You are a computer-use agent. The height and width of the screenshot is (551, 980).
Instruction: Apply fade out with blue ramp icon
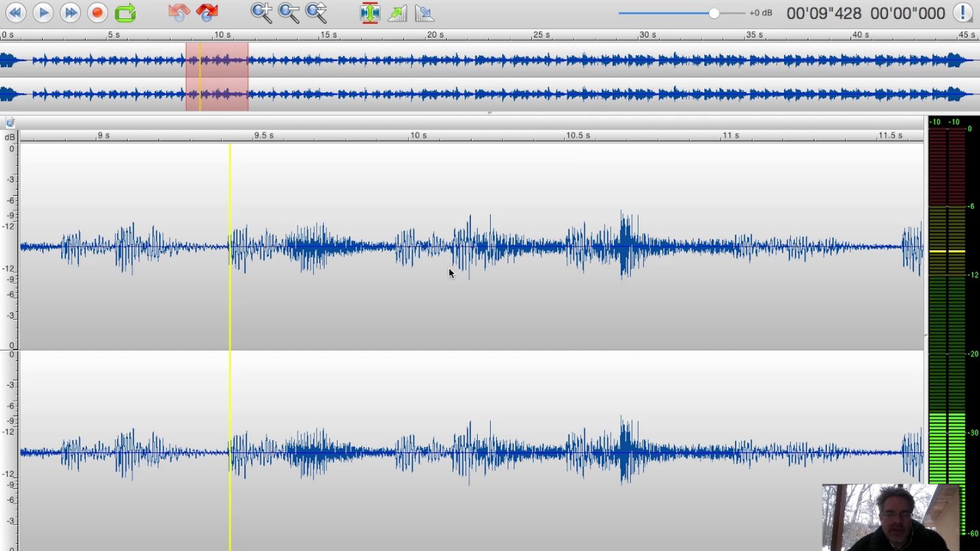pos(424,12)
